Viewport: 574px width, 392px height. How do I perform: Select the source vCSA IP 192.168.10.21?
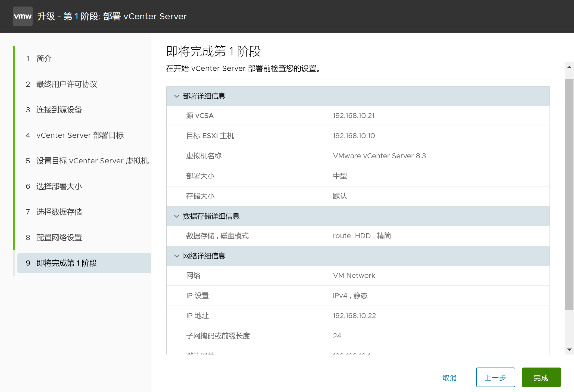pos(354,116)
